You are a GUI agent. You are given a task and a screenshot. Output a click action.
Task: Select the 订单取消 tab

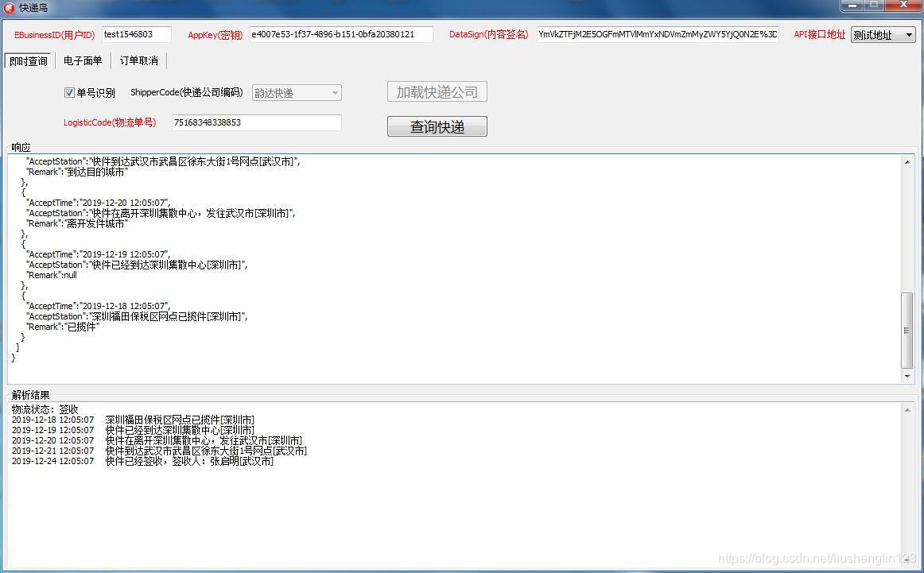tap(138, 60)
